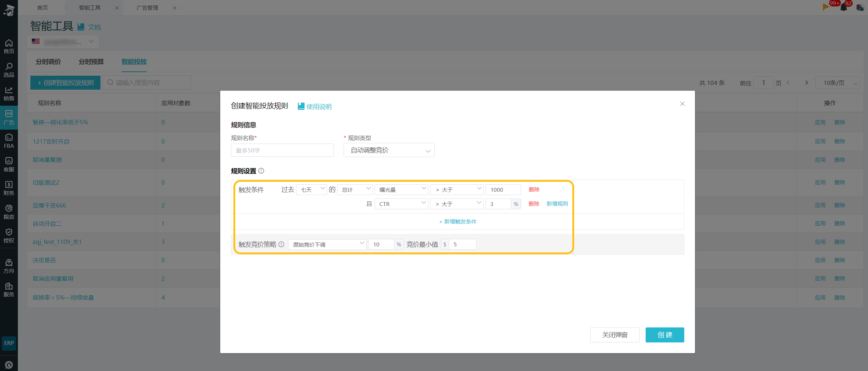
Task: Open the 首页 home icon in sidebar
Action: [x=9, y=46]
